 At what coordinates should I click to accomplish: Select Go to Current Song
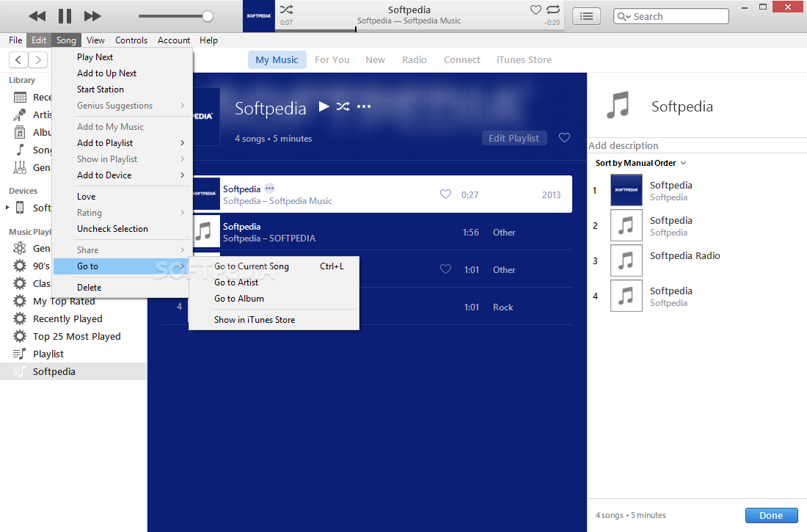(274, 266)
